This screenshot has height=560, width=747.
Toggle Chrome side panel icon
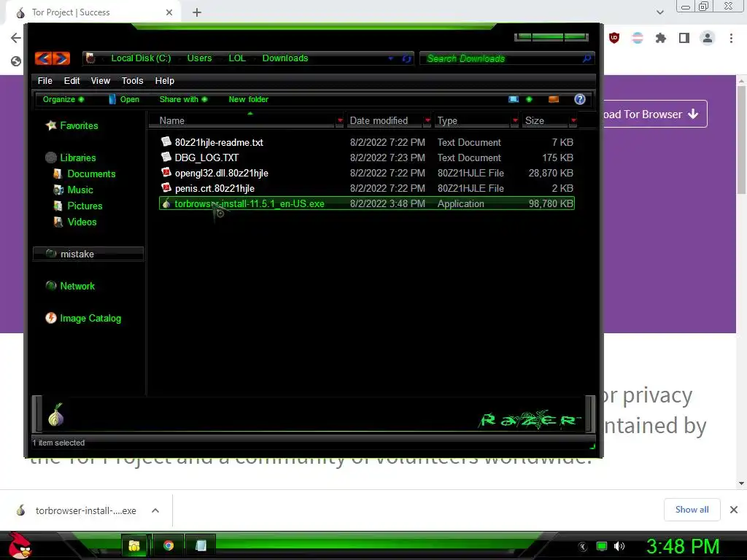(684, 38)
